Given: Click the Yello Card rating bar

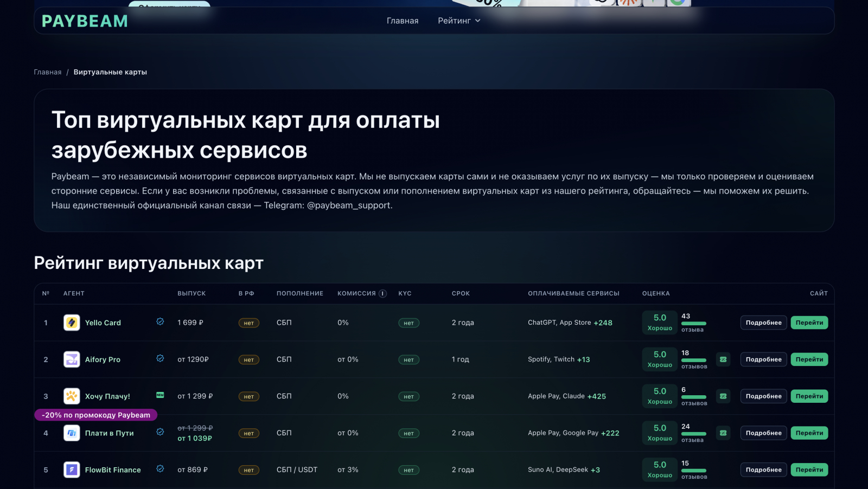Looking at the screenshot, I should pos(694,324).
